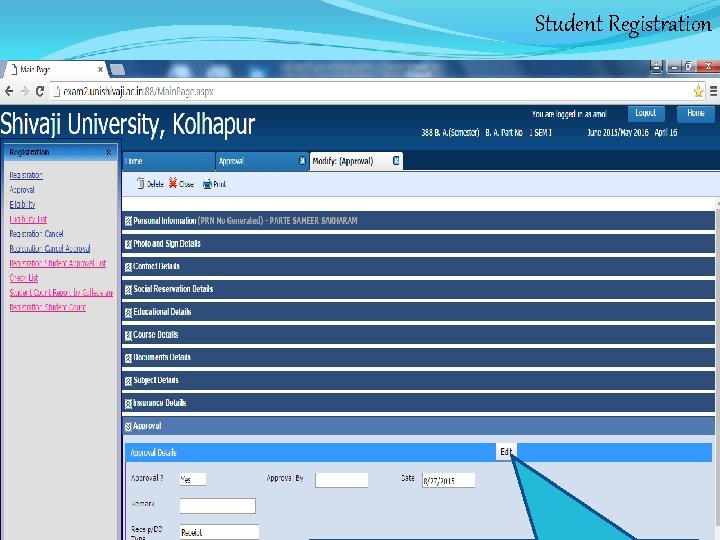Close the Approval tab with its X
The width and height of the screenshot is (720, 540).
tap(302, 160)
